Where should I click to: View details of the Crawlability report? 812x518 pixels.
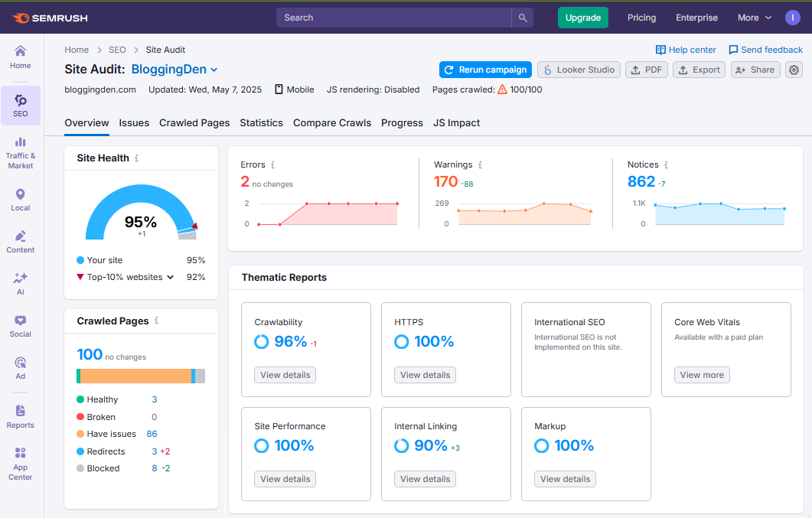click(285, 375)
